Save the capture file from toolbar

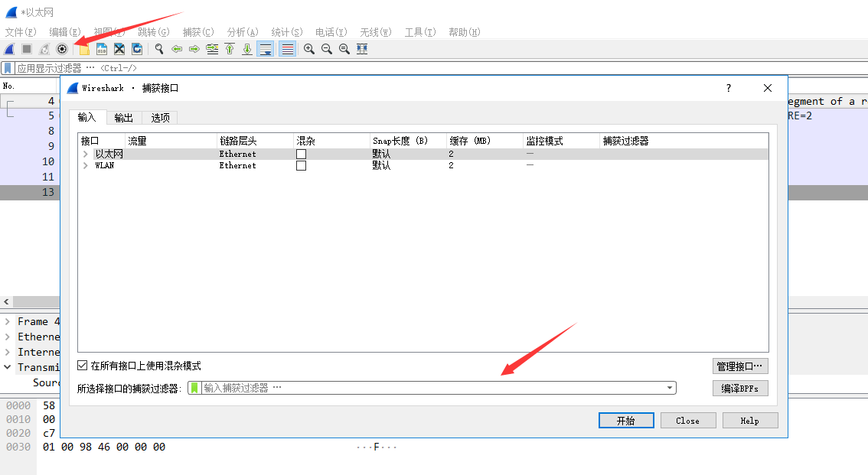click(x=102, y=49)
